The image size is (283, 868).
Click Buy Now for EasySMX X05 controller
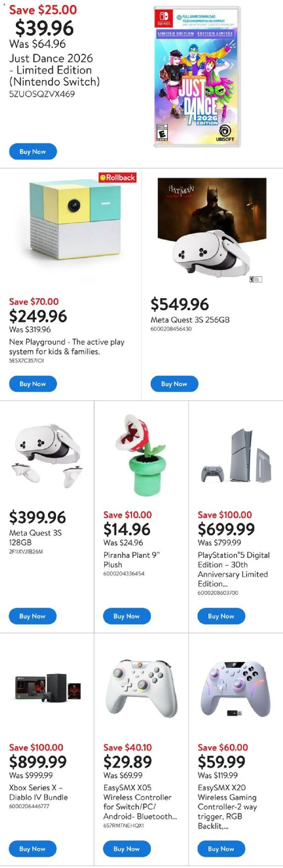tap(127, 849)
